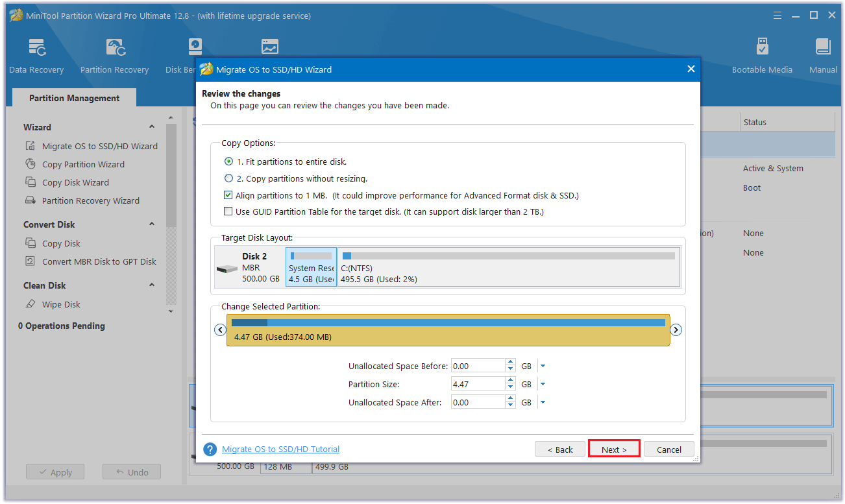This screenshot has width=845, height=504.
Task: Select Copy Partition Wizard in sidebar
Action: (83, 165)
